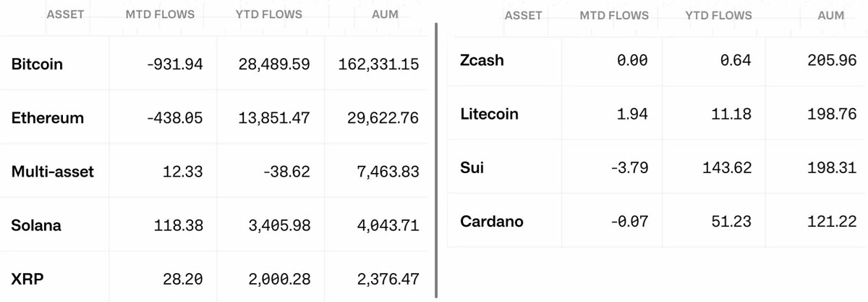Select the XRP row label

pos(26,279)
